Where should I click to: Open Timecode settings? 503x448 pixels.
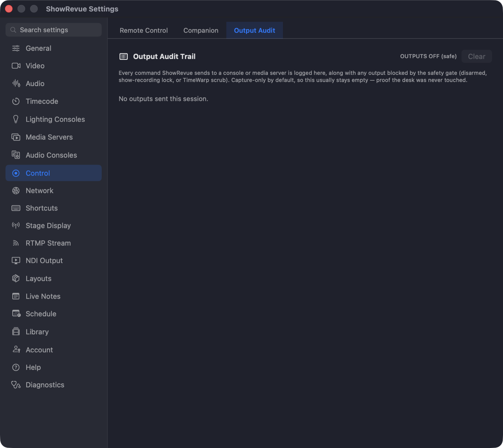pos(53,101)
